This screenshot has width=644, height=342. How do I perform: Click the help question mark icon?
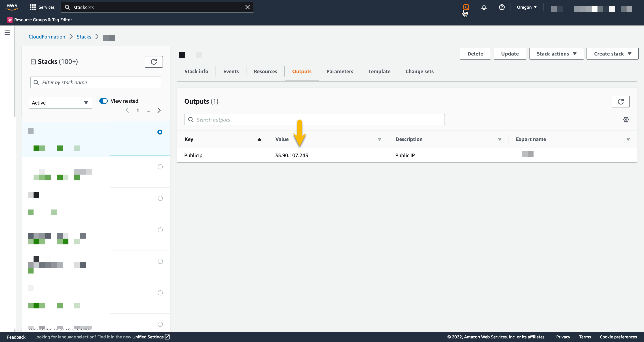coord(502,7)
